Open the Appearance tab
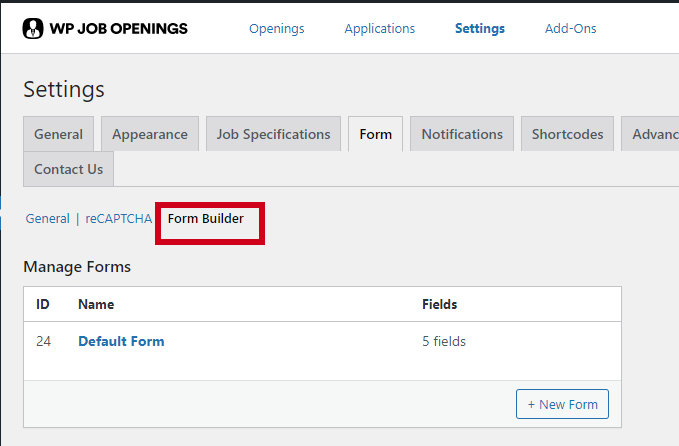679x446 pixels. tap(150, 134)
